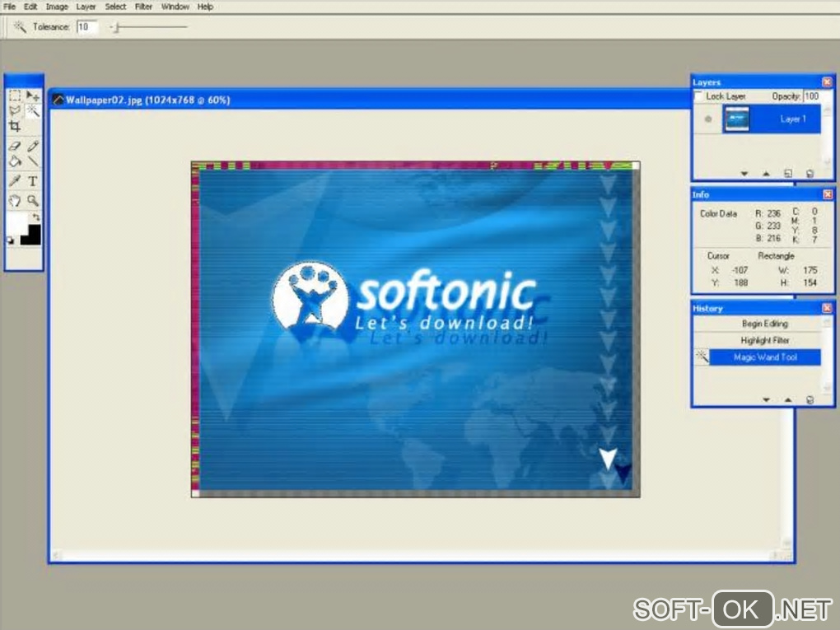840x630 pixels.
Task: Move layer down arrow in Layers panel
Action: point(744,174)
